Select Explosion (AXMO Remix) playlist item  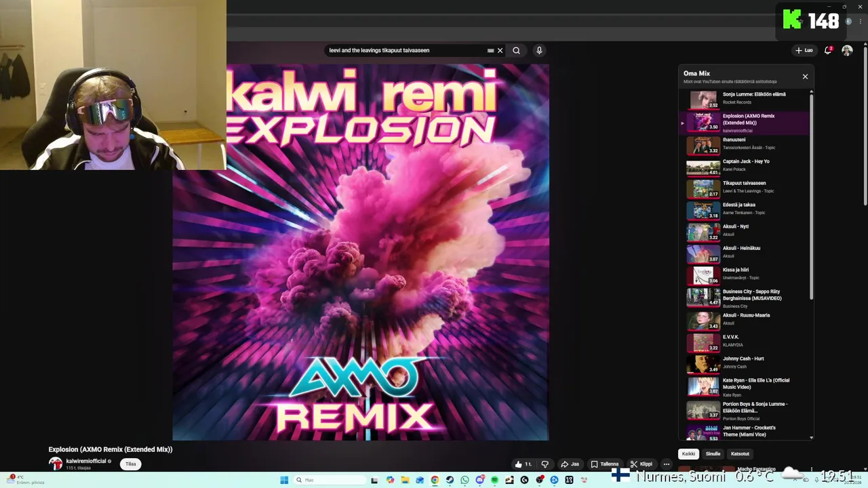pos(744,123)
